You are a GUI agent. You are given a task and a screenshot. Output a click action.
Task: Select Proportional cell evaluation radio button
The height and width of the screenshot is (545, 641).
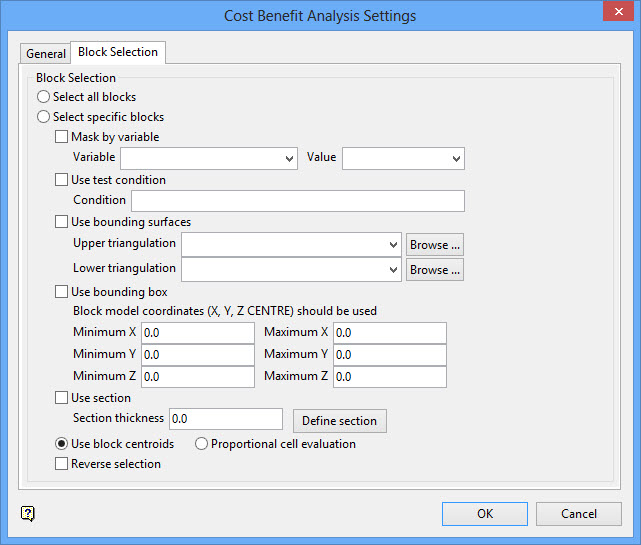pos(202,444)
